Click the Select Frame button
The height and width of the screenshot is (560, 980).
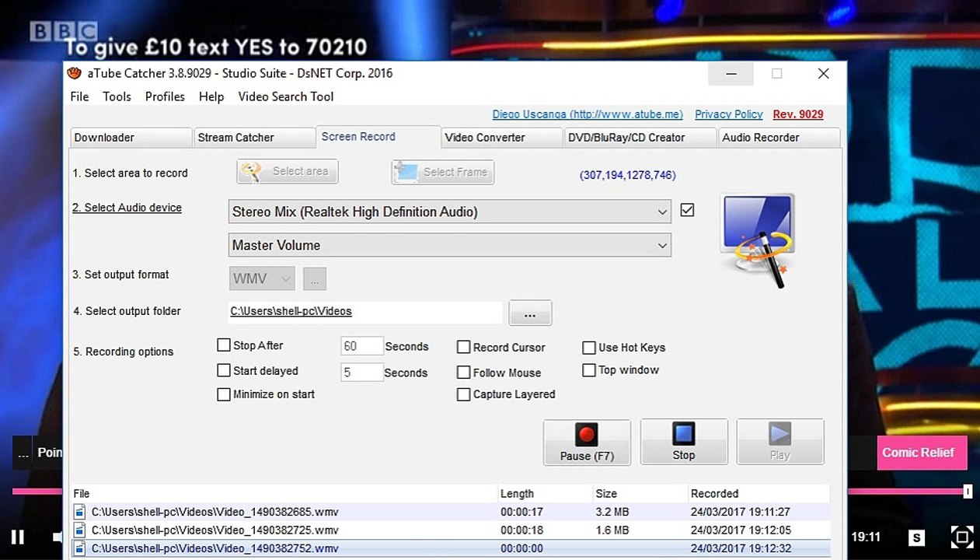pyautogui.click(x=443, y=172)
